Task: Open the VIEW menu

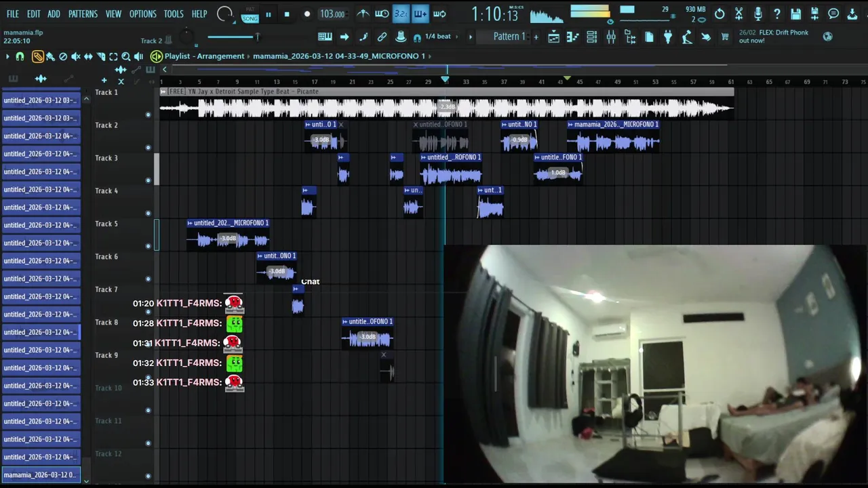Action: (x=113, y=14)
